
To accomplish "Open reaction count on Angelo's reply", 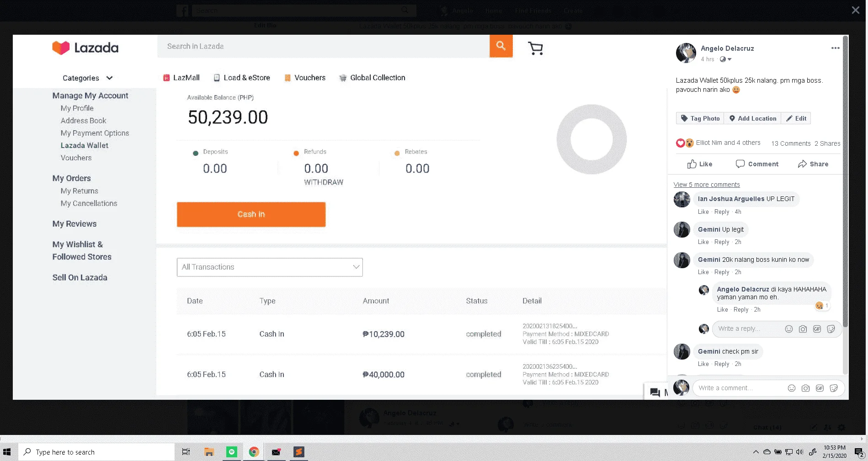I will [x=822, y=306].
